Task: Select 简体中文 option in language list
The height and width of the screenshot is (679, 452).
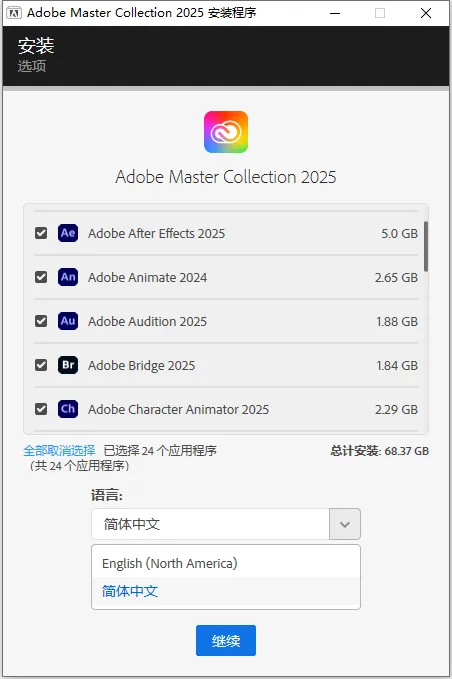Action: 226,591
